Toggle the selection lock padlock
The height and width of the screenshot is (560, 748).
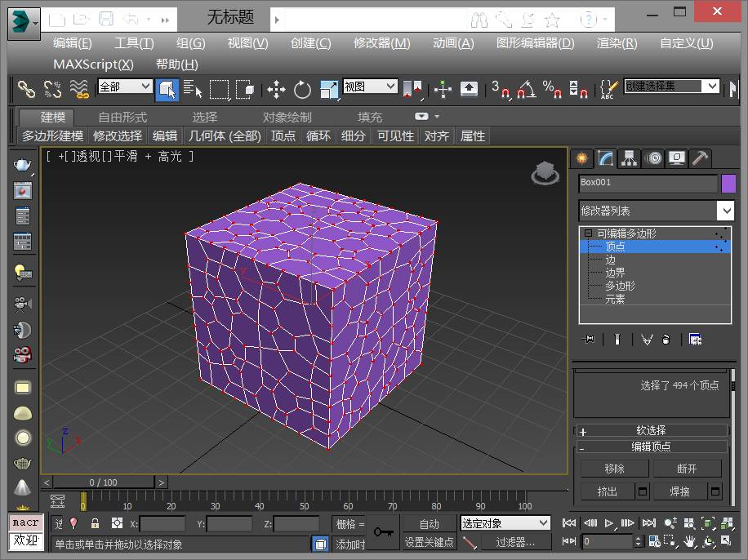pyautogui.click(x=95, y=523)
